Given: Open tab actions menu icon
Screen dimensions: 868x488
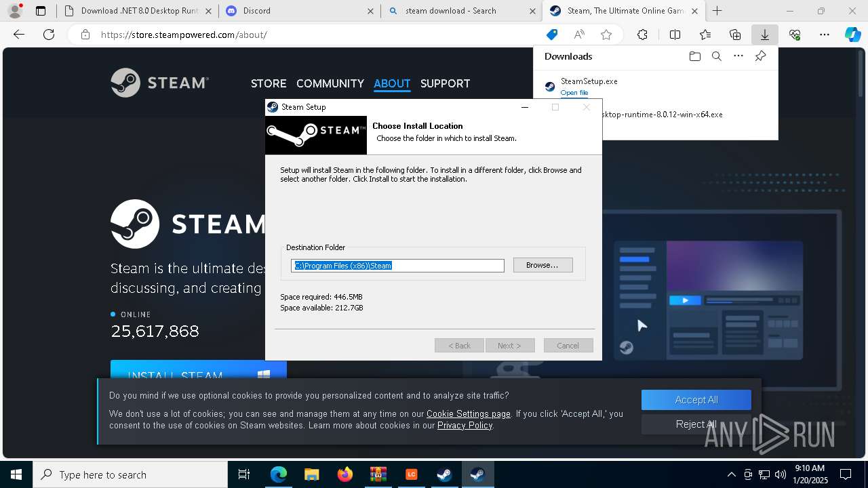Looking at the screenshot, I should 41,11.
